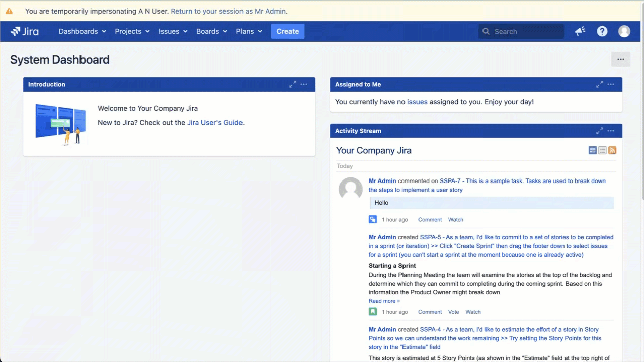Click the Jira logo in header
Image resolution: width=644 pixels, height=362 pixels.
pyautogui.click(x=25, y=31)
